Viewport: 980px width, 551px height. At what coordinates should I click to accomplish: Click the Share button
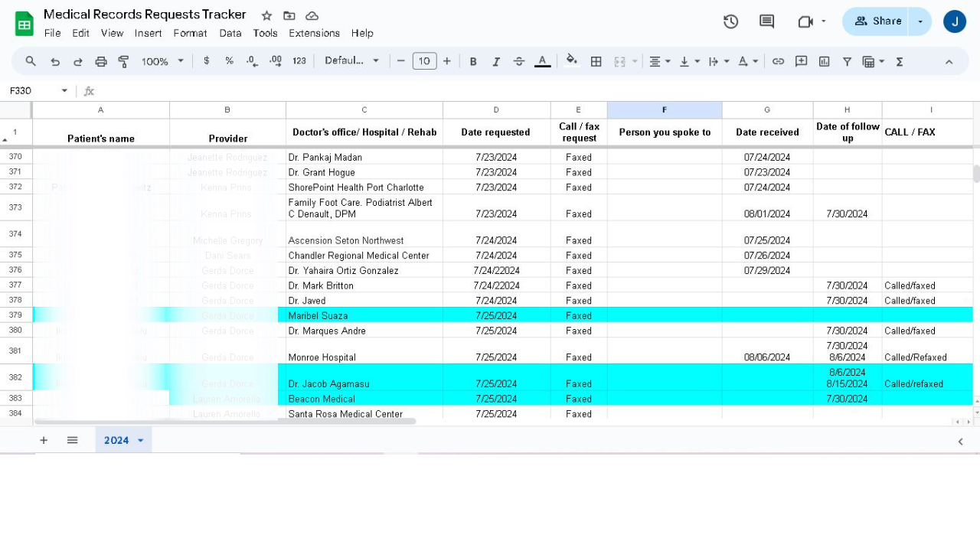pyautogui.click(x=878, y=21)
